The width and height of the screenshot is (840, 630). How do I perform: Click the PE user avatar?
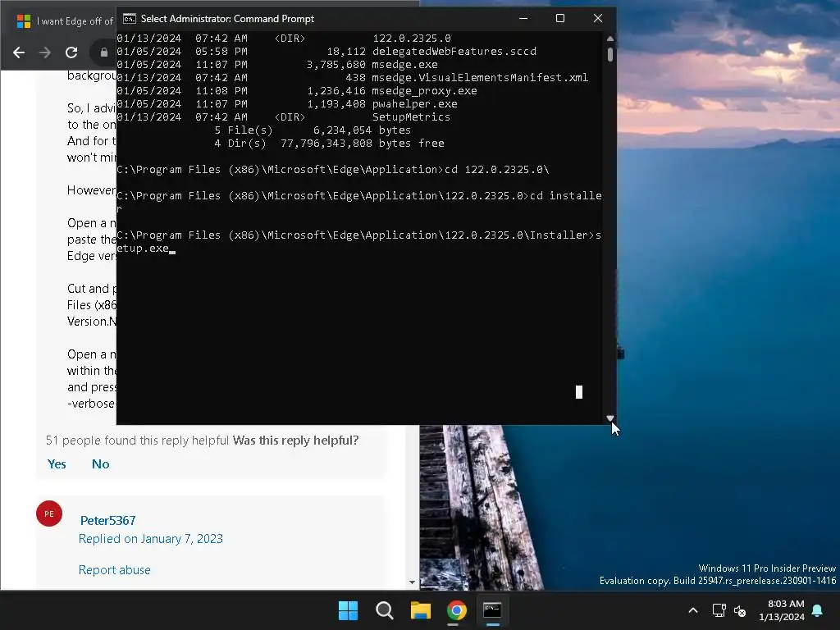(x=49, y=514)
